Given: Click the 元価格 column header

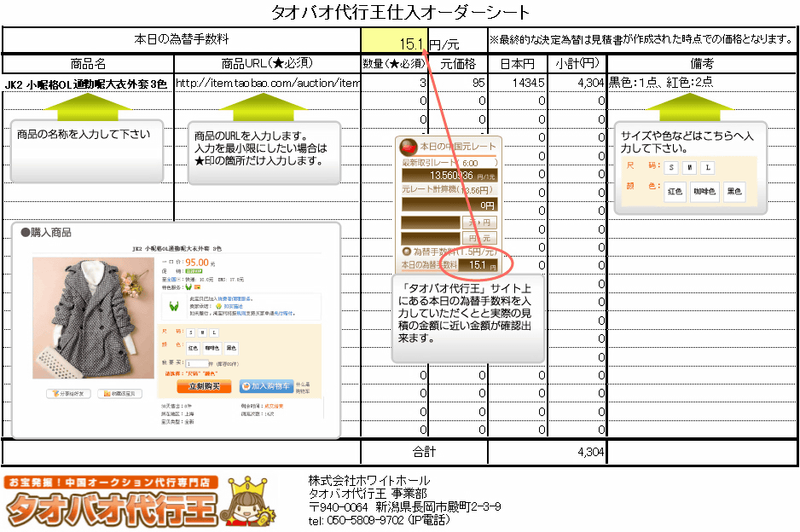Looking at the screenshot, I should point(458,64).
